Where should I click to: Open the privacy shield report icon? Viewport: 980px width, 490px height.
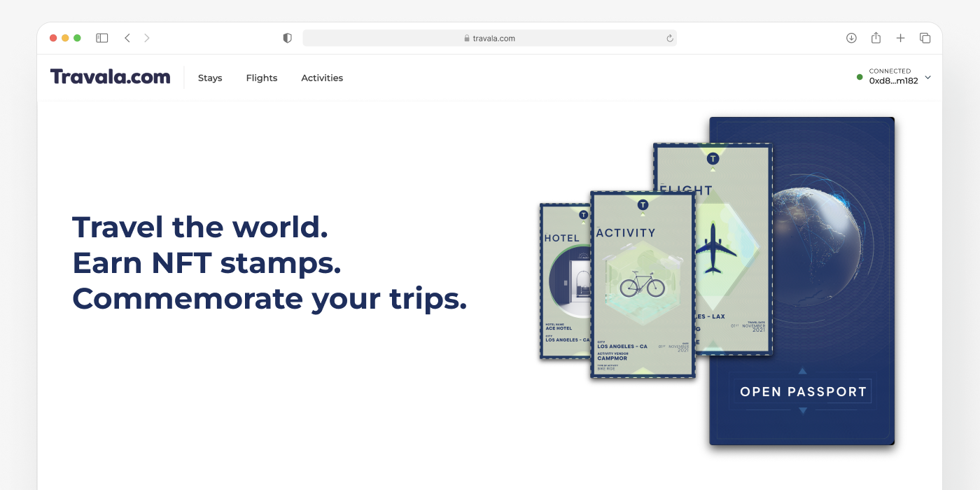point(287,38)
